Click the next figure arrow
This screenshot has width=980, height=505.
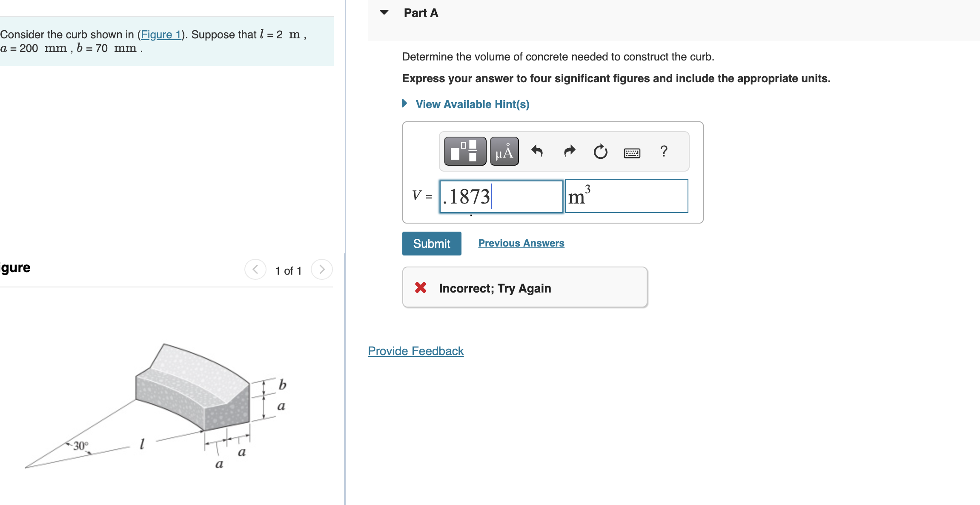(322, 269)
